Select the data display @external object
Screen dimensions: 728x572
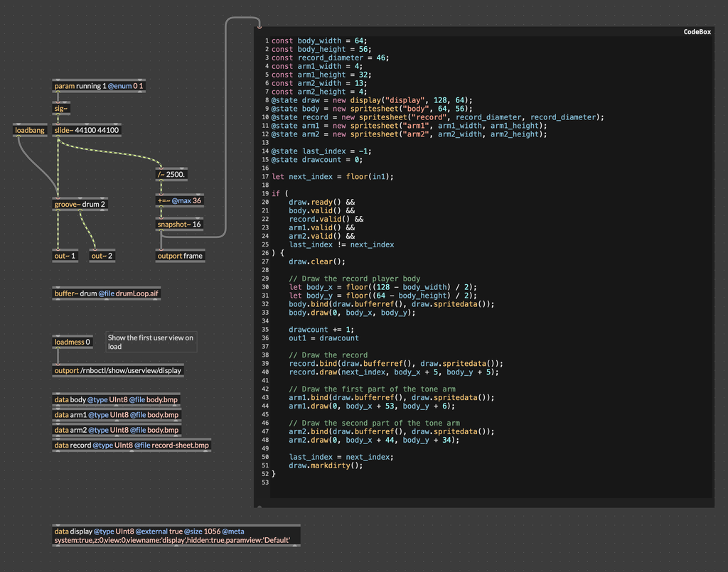(176, 536)
